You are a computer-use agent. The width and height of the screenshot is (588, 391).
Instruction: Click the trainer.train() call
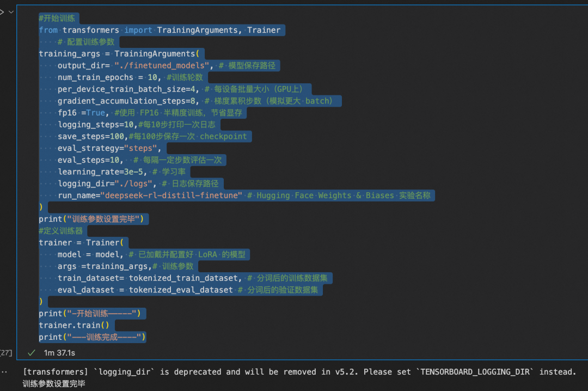74,325
